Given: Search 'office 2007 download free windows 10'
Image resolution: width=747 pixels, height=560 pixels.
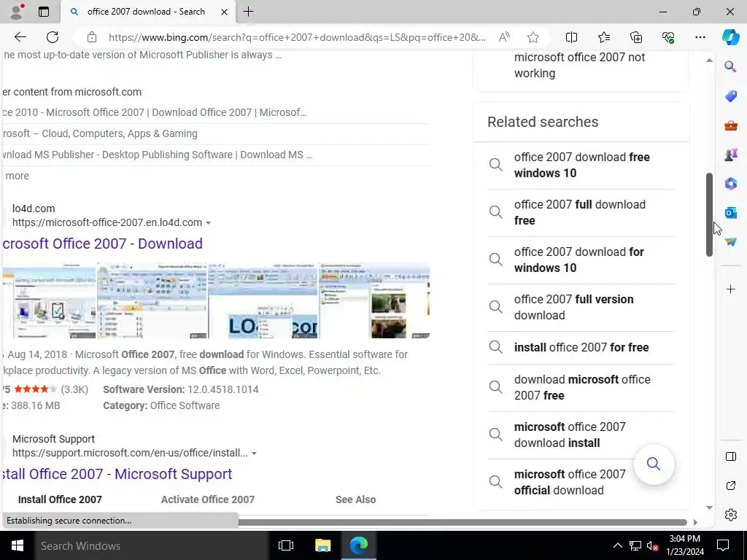Looking at the screenshot, I should [x=581, y=166].
